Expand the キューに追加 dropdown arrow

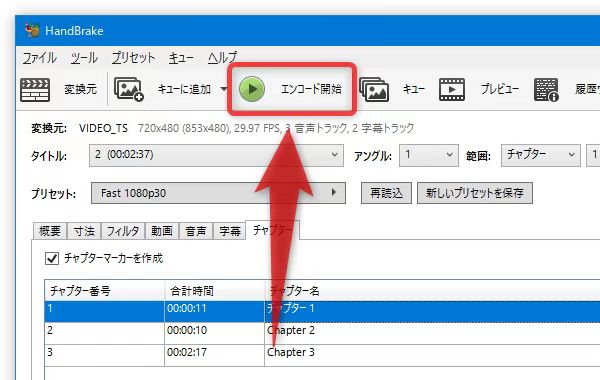pos(223,89)
